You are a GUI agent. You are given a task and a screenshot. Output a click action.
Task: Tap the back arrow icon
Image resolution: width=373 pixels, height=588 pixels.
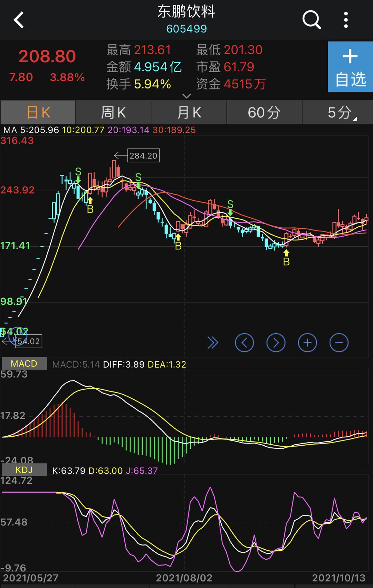[x=19, y=20]
